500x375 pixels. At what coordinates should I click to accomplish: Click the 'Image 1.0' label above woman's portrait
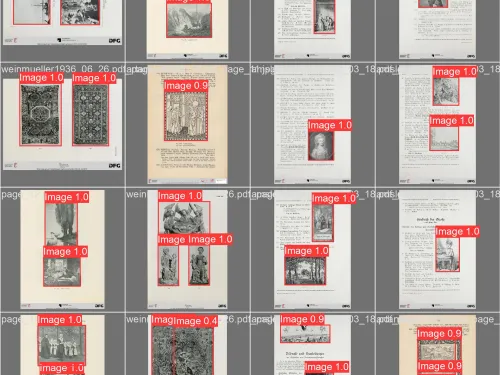point(330,125)
